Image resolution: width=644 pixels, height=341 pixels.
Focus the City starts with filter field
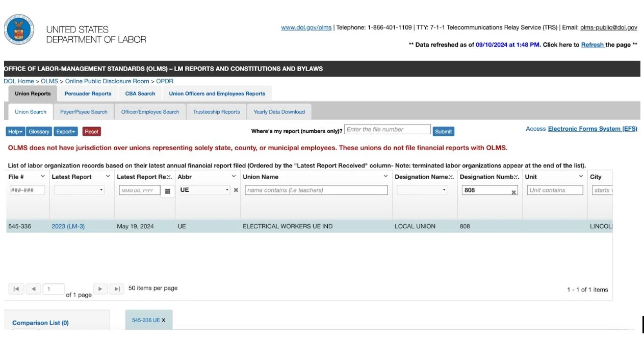point(602,190)
